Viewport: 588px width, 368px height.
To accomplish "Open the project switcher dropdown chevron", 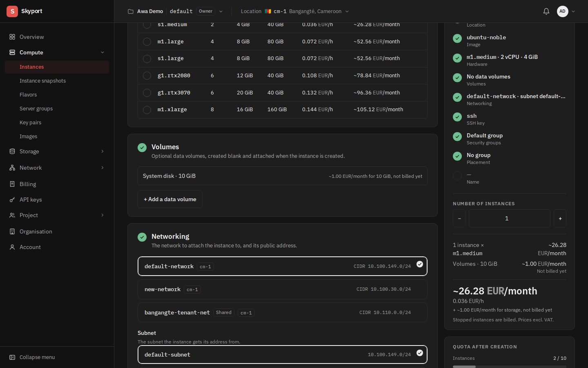I will 221,11.
